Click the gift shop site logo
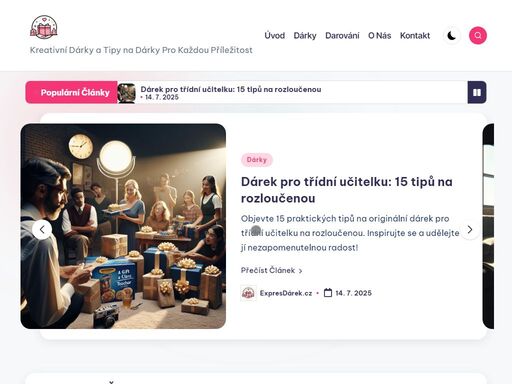512x384 pixels. [44, 27]
